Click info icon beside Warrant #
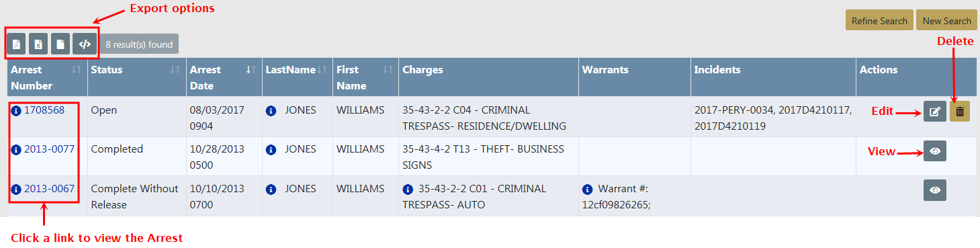 pos(587,190)
